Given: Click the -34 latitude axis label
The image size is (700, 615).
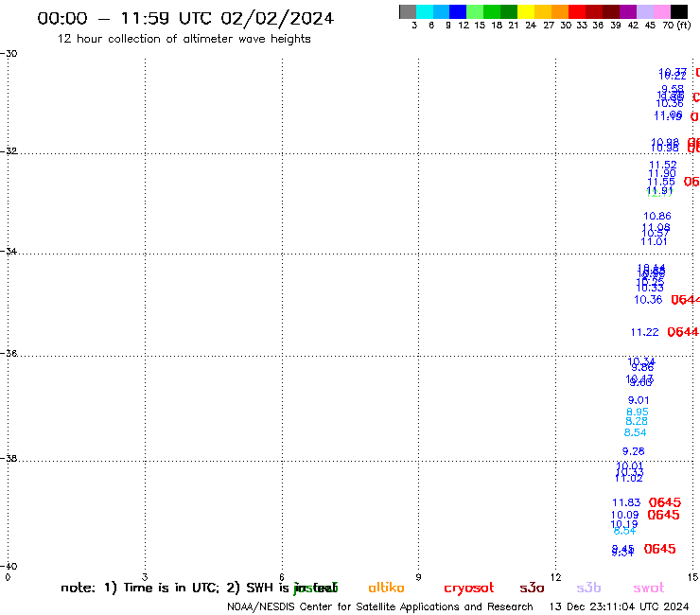Looking at the screenshot, I should point(9,251).
